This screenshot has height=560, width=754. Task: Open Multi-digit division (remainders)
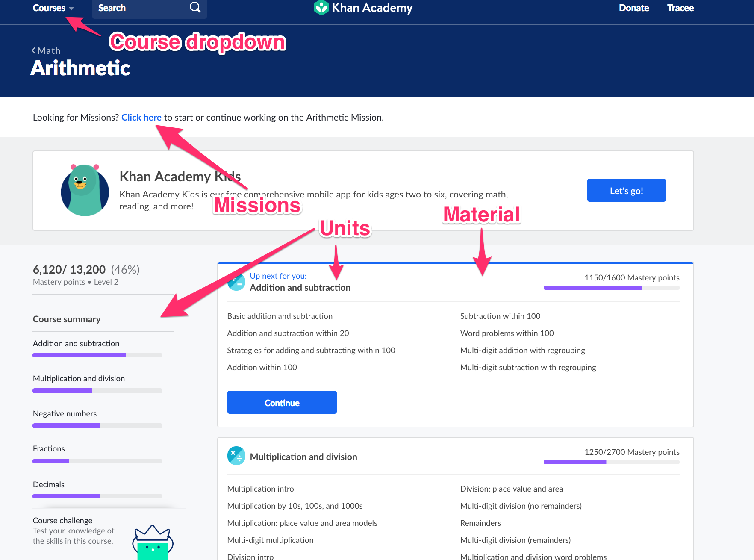pos(515,540)
